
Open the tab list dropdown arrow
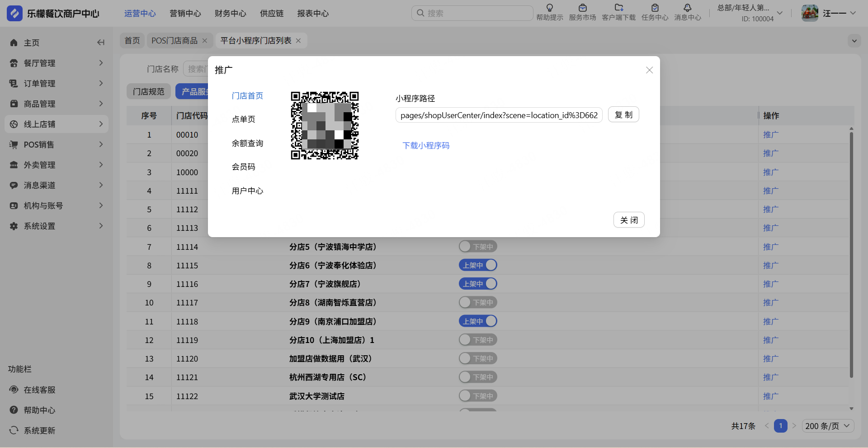(854, 41)
